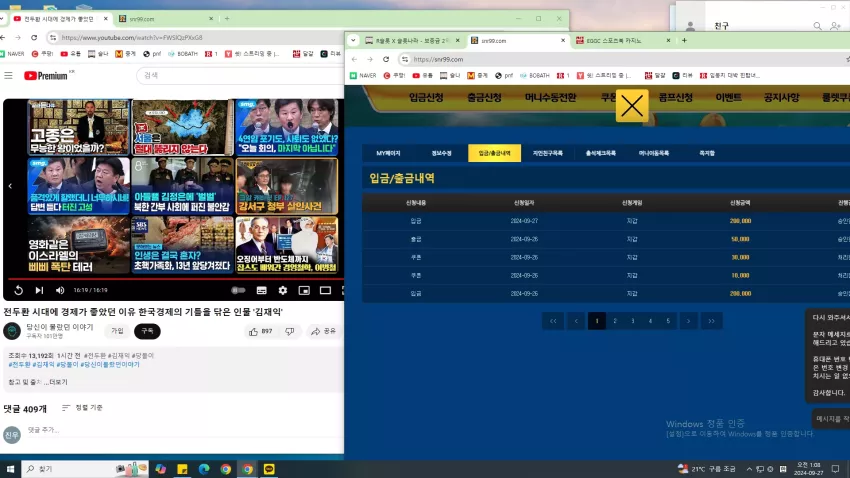
Task: Go to page 5 of history
Action: click(x=668, y=321)
